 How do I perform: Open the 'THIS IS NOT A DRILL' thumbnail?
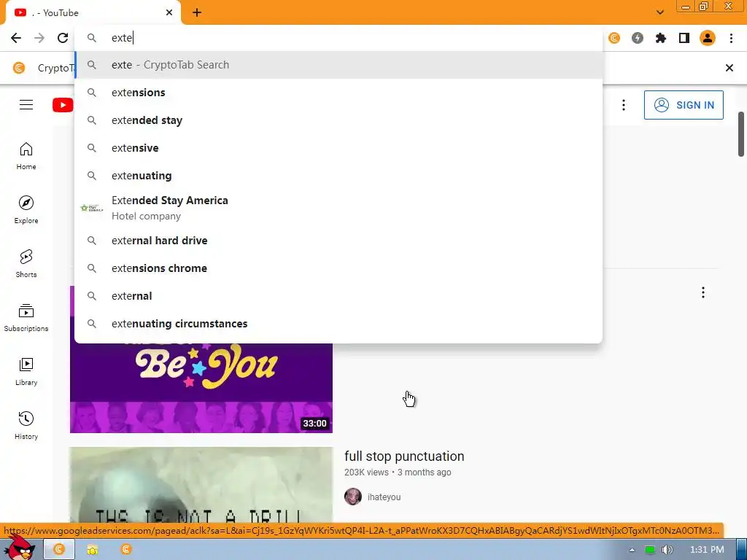pyautogui.click(x=201, y=485)
